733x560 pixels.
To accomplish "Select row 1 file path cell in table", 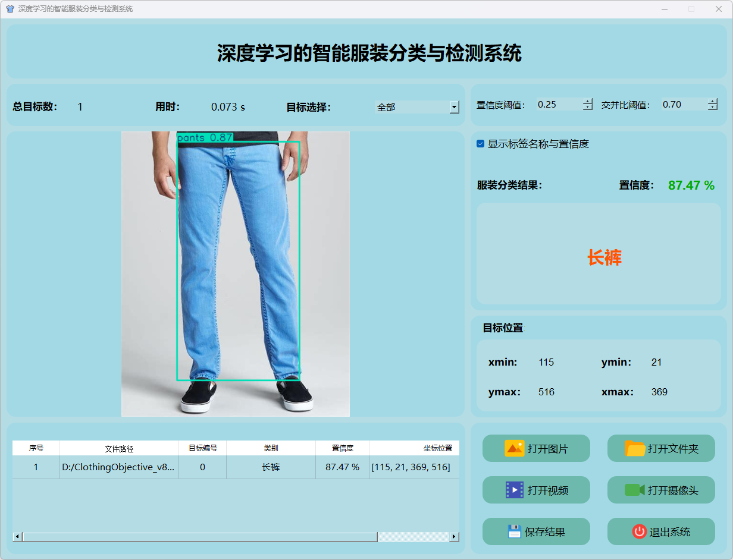I will coord(119,467).
